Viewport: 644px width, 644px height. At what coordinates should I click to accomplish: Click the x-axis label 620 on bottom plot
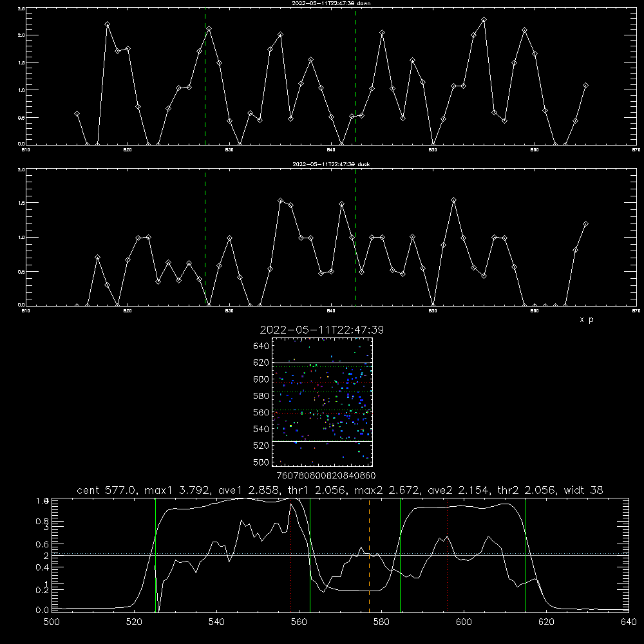pyautogui.click(x=546, y=622)
